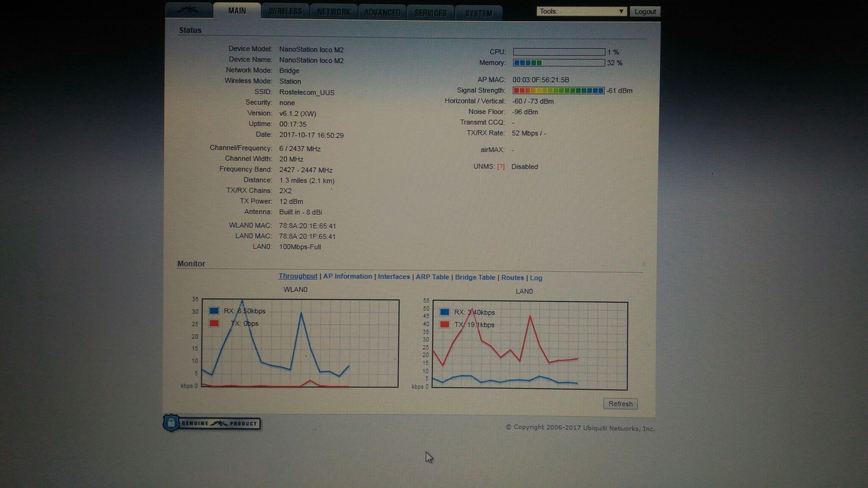Click the Antenna value Built in - 8 dBi
Screen dimensions: 868x488
[300, 212]
